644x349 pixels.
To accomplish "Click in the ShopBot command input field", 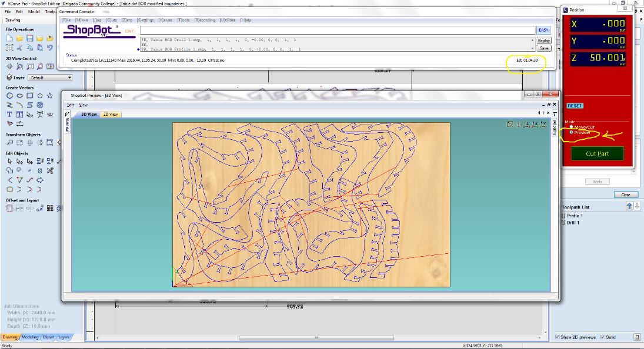I will (338, 30).
